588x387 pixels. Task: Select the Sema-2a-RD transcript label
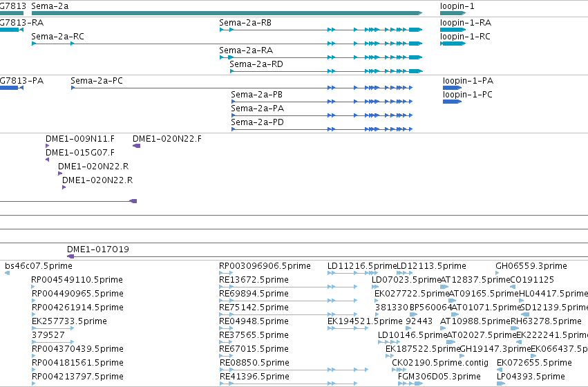coord(256,64)
